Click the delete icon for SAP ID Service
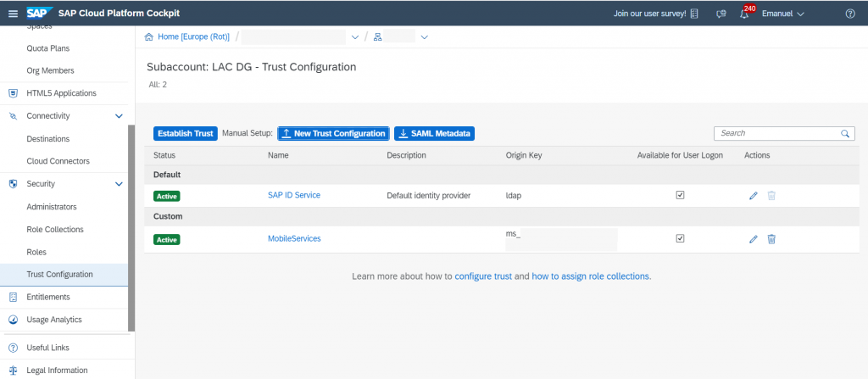Viewport: 868px width, 379px height. [x=771, y=196]
